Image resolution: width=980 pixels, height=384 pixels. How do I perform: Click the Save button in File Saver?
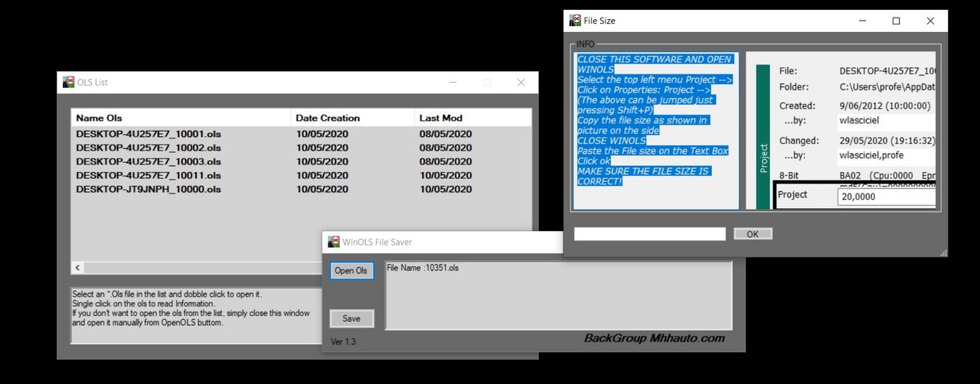click(x=351, y=318)
